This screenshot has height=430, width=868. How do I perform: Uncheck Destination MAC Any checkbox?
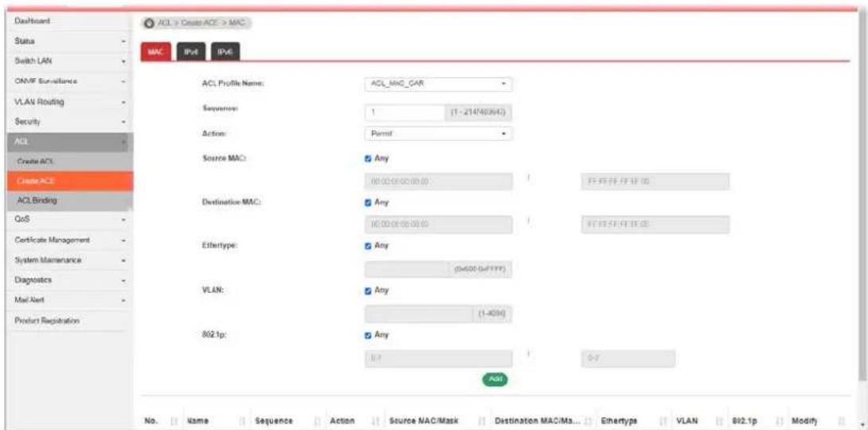pyautogui.click(x=368, y=202)
